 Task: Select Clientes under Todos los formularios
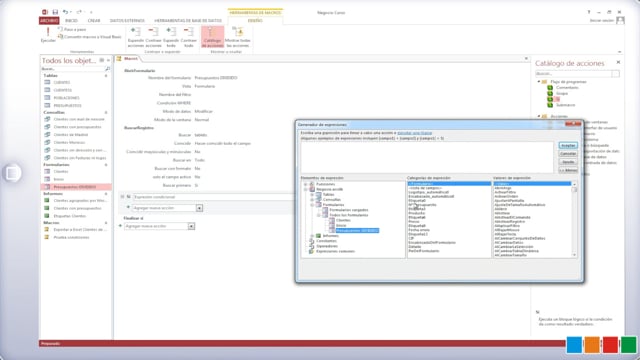343,220
